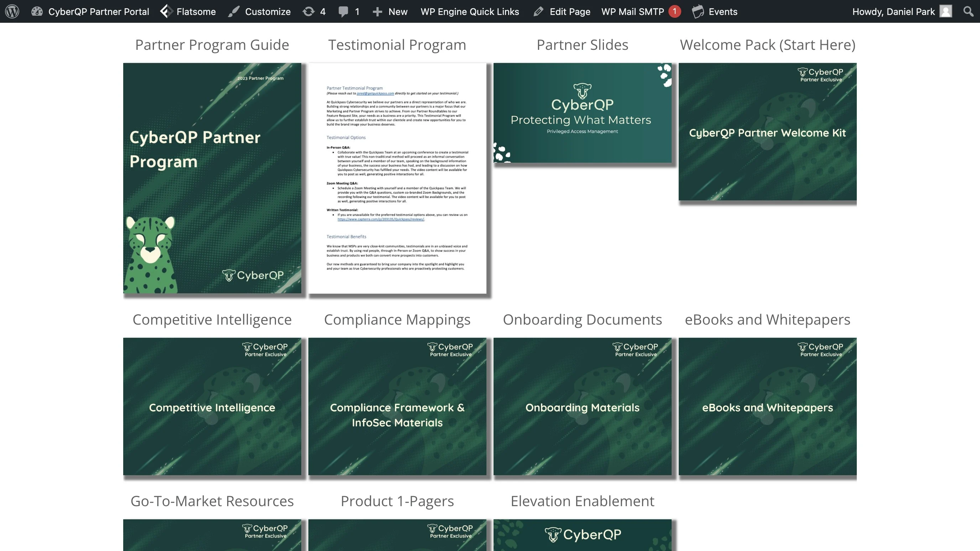Open the Testimonial Program heading
Viewport: 980px width, 551px height.
(397, 45)
